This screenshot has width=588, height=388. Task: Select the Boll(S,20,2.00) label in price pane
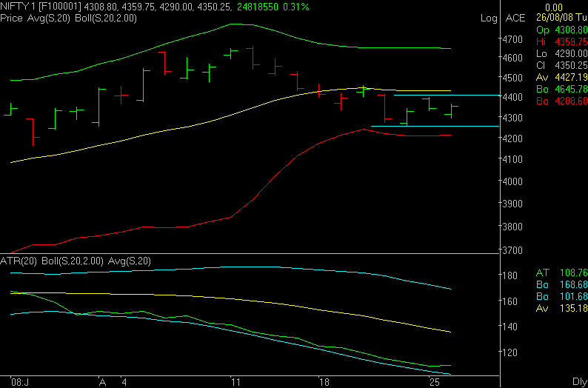pyautogui.click(x=106, y=19)
